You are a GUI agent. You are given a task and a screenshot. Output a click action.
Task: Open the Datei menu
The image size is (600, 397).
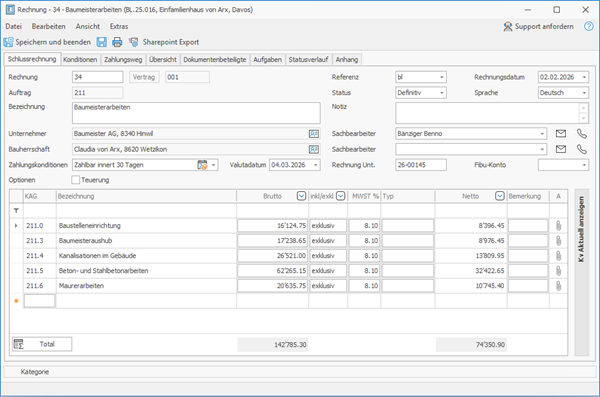tap(13, 26)
